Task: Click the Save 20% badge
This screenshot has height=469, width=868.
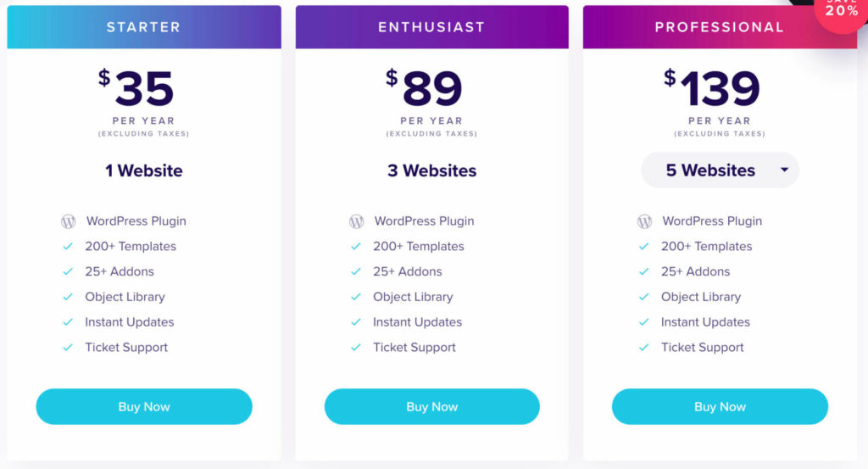Action: (841, 10)
